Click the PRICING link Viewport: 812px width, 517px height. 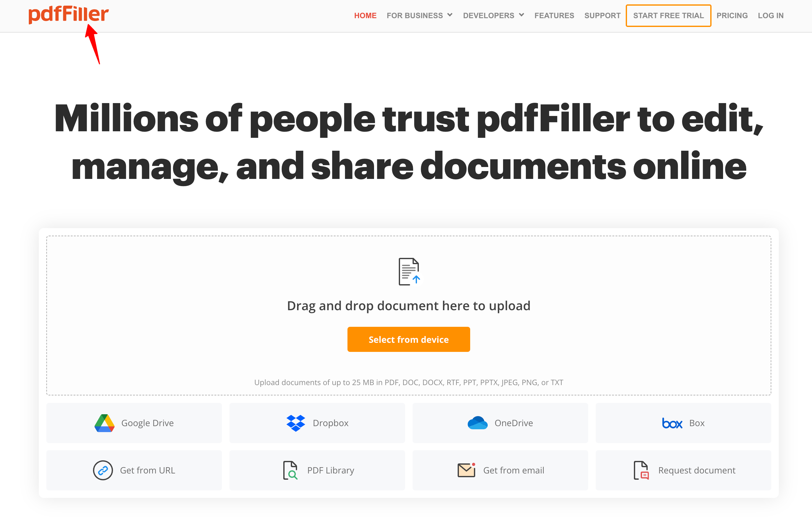click(x=732, y=15)
